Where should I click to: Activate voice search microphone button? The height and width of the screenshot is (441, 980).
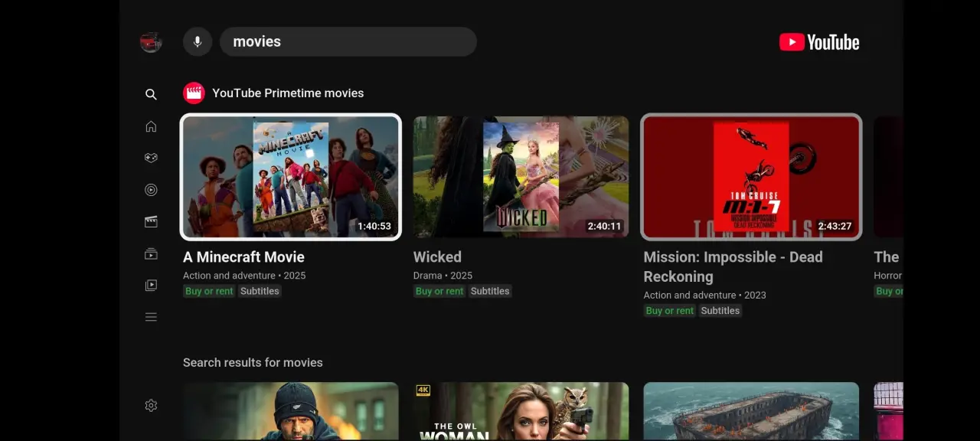(x=198, y=41)
